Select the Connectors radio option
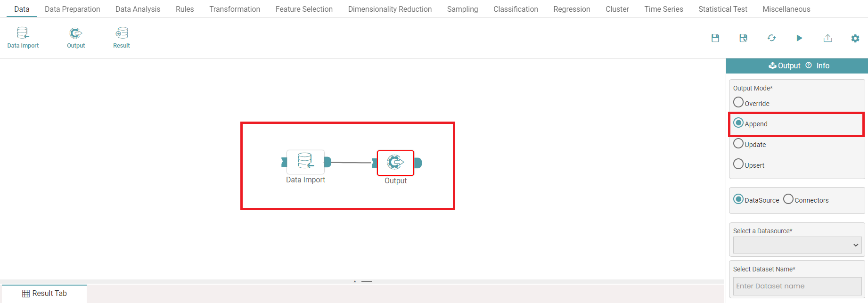 coord(788,199)
